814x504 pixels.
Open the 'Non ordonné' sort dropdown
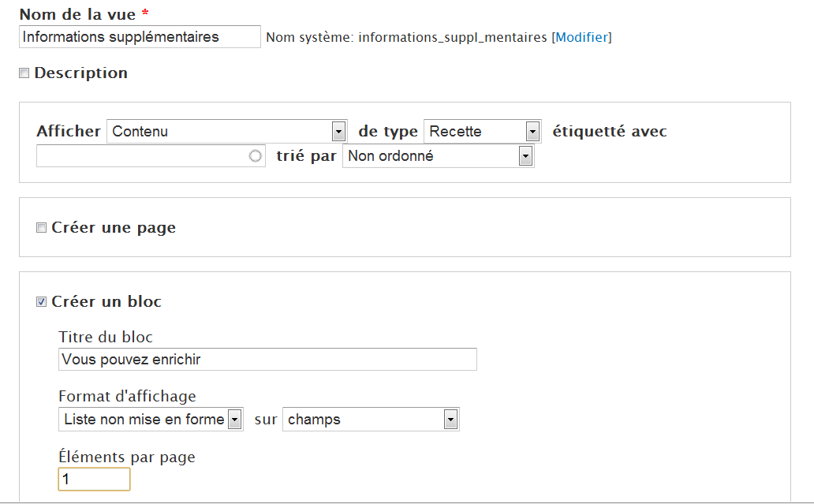(x=438, y=156)
